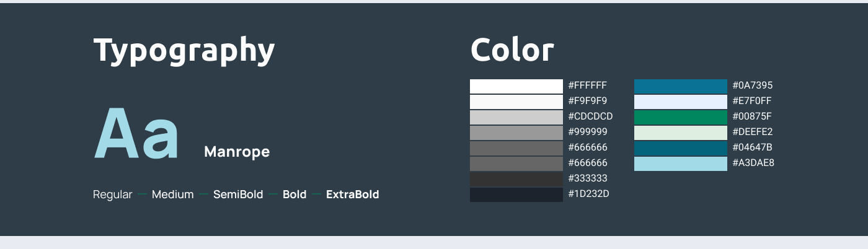Click the Color heading
The height and width of the screenshot is (249, 868).
pyautogui.click(x=512, y=50)
